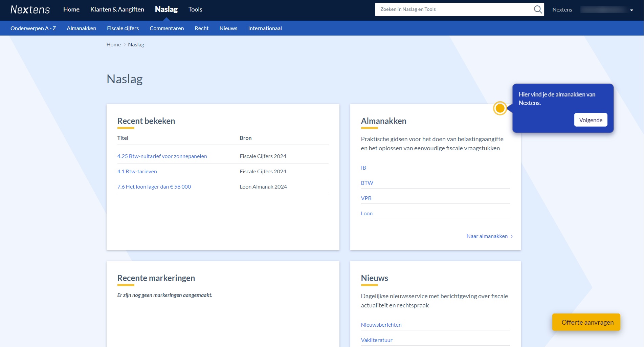Click the Bron column header
The width and height of the screenshot is (644, 347).
246,138
